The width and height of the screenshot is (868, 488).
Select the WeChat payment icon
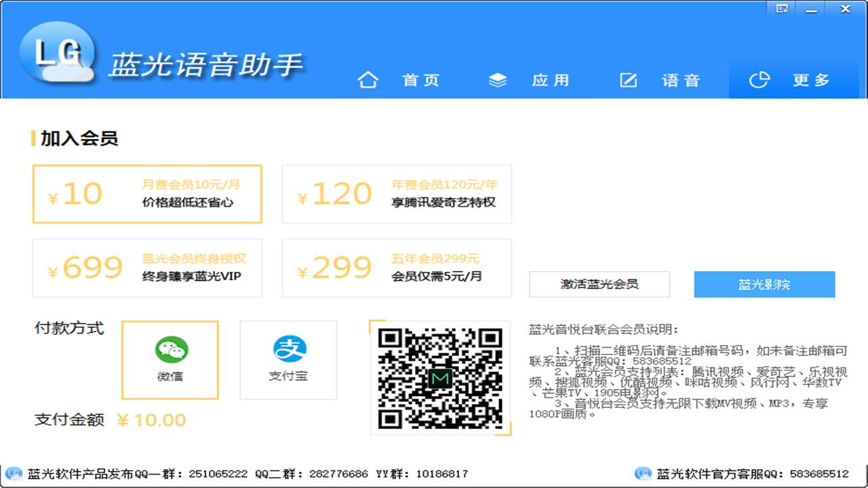[x=169, y=350]
